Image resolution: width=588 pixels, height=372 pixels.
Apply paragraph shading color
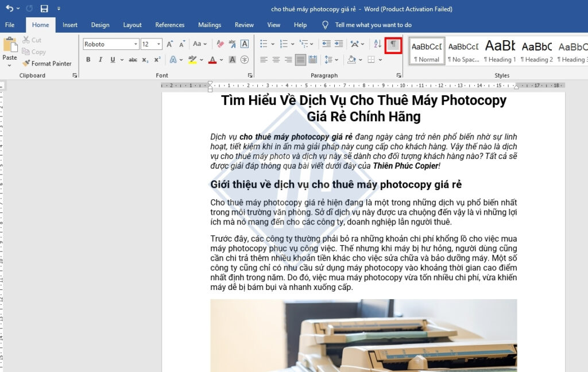coord(351,60)
